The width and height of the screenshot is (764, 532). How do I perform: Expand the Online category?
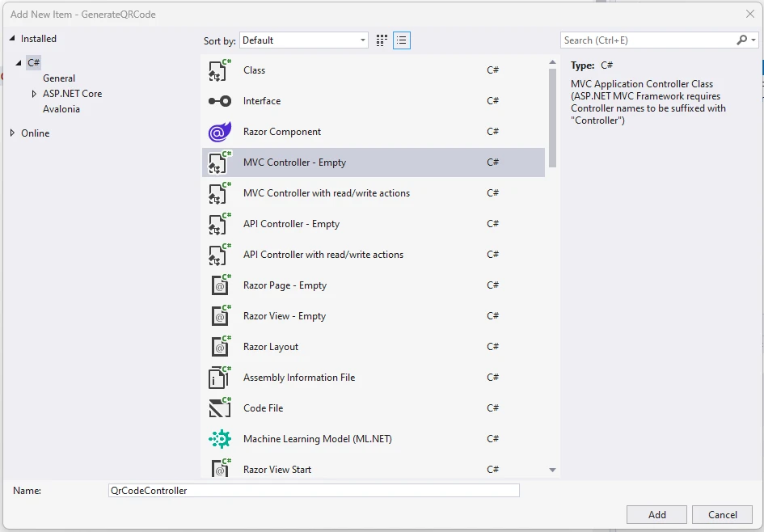[12, 133]
